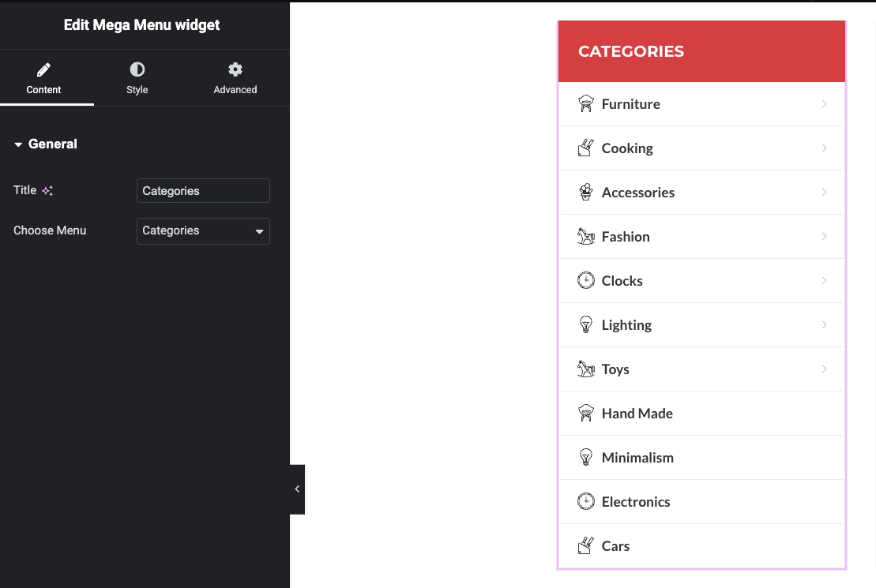Image resolution: width=876 pixels, height=588 pixels.
Task: Click the Title text input field
Action: point(203,191)
